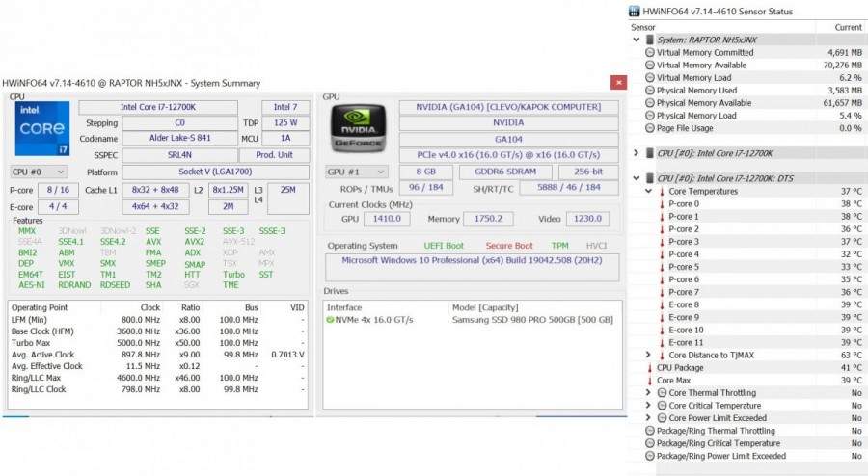Image resolution: width=868 pixels, height=476 pixels.
Task: Expand the Core Distance to TJMAX node
Action: [x=648, y=355]
